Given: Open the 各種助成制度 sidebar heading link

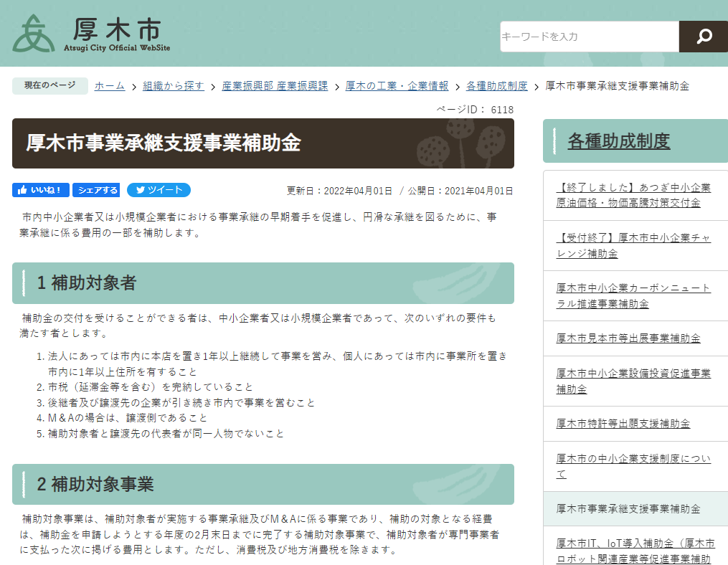Looking at the screenshot, I should [618, 141].
